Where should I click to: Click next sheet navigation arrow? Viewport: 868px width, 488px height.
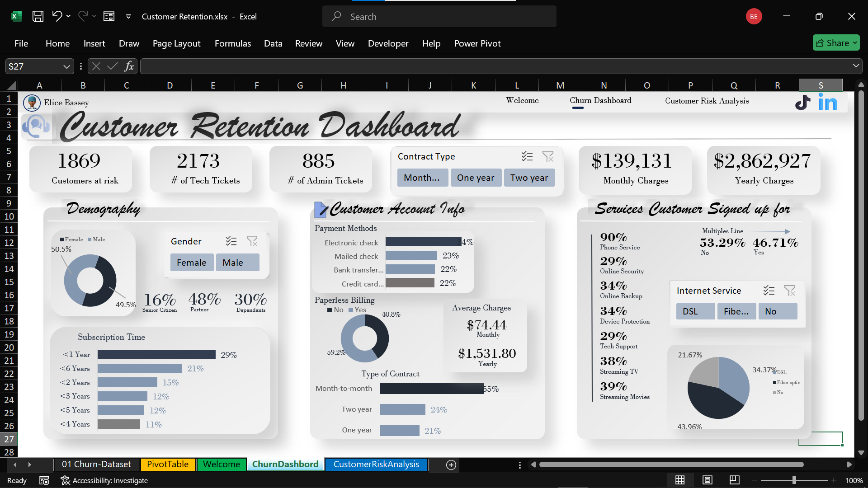pos(30,465)
